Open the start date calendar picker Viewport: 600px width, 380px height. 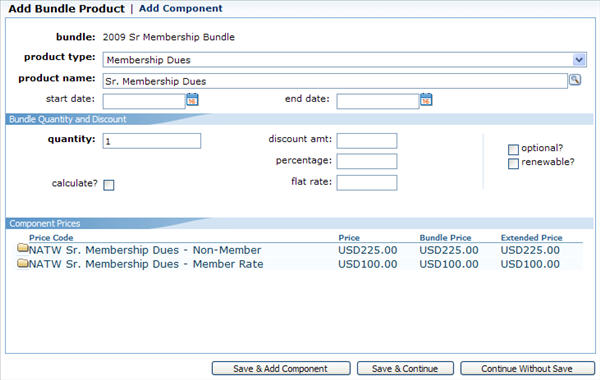[192, 99]
